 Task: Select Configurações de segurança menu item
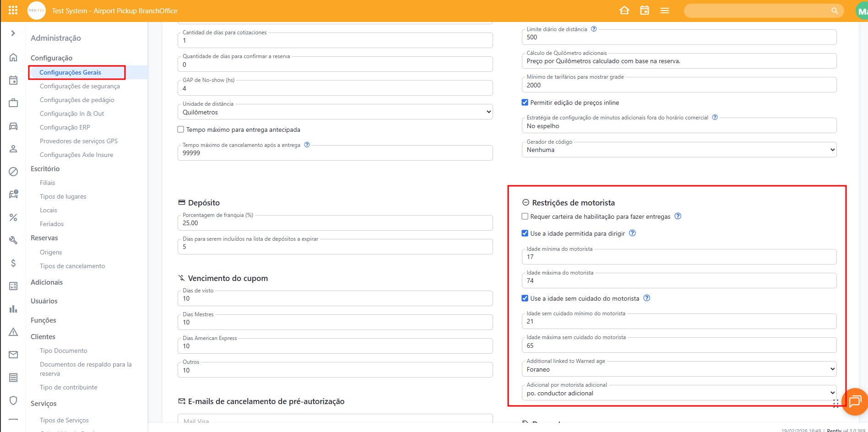pos(80,86)
